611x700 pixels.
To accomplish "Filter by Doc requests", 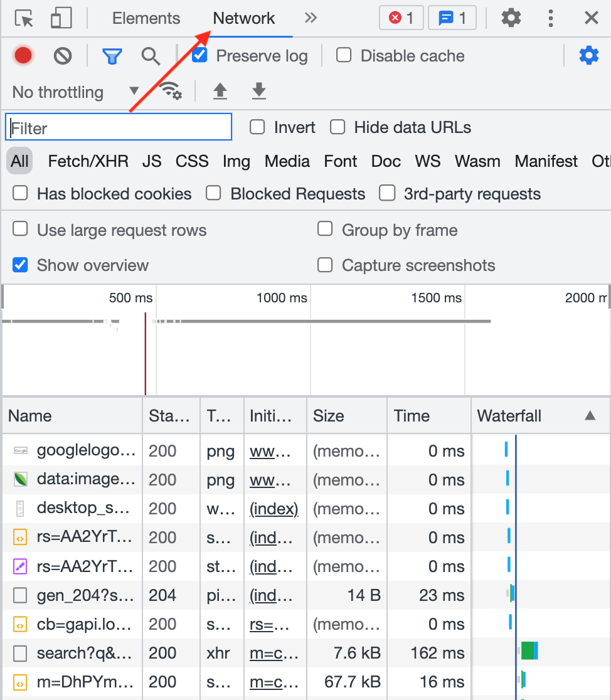I will [x=386, y=161].
